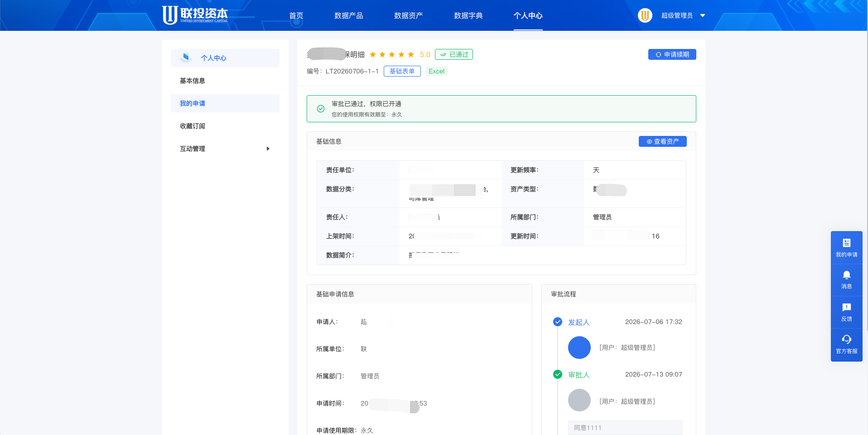Click the 超级管理员 username in header
The width and height of the screenshot is (868, 435).
pyautogui.click(x=677, y=15)
